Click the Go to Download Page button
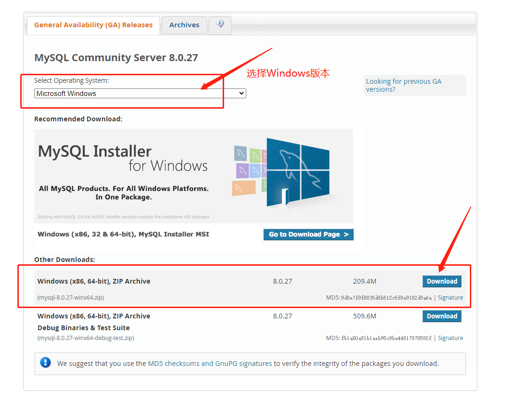 (308, 234)
